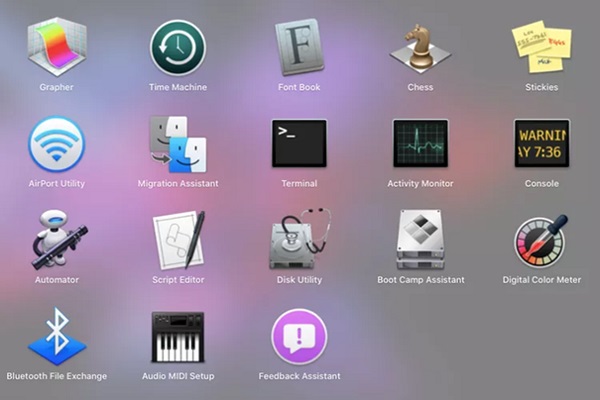Screen dimensions: 600x400
Task: Launch Time Machine from Launchpad
Action: click(x=178, y=47)
